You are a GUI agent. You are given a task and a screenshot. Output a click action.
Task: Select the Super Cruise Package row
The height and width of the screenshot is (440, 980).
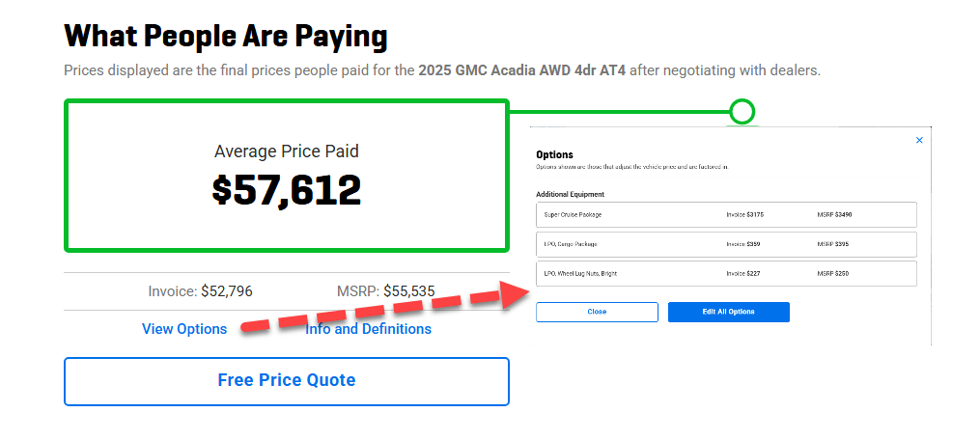tap(726, 214)
